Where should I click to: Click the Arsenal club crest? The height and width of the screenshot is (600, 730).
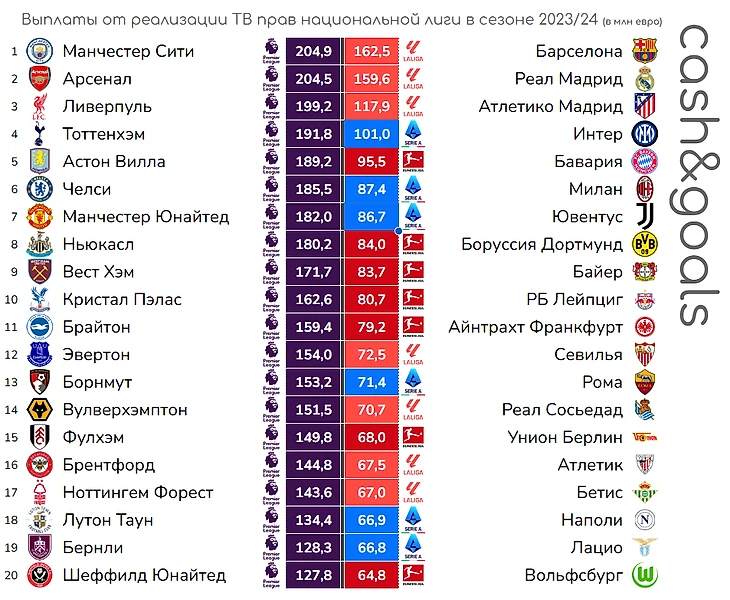pyautogui.click(x=39, y=79)
